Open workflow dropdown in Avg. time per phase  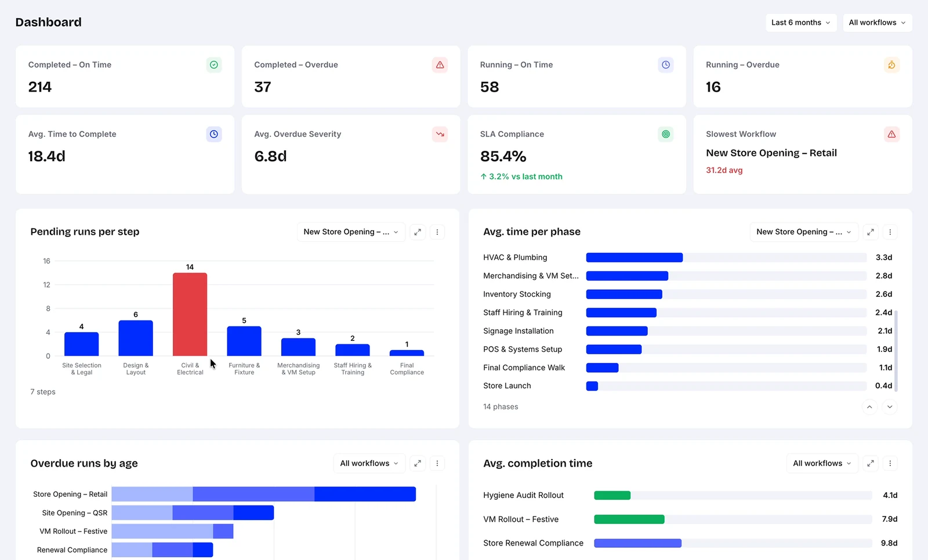pyautogui.click(x=804, y=232)
